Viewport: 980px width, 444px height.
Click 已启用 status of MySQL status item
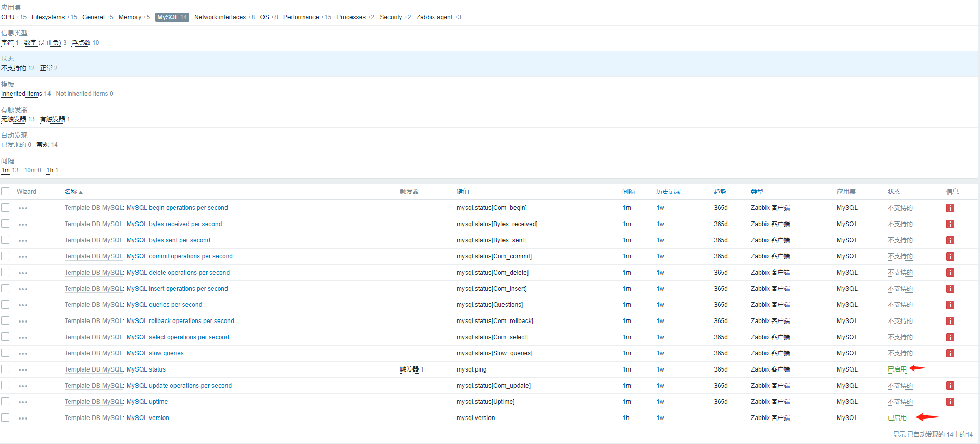click(897, 369)
